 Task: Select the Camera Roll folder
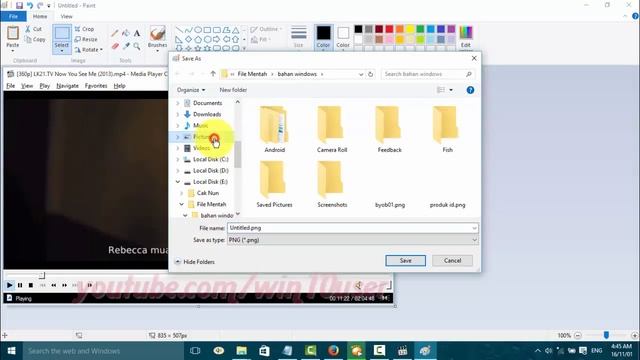(332, 129)
